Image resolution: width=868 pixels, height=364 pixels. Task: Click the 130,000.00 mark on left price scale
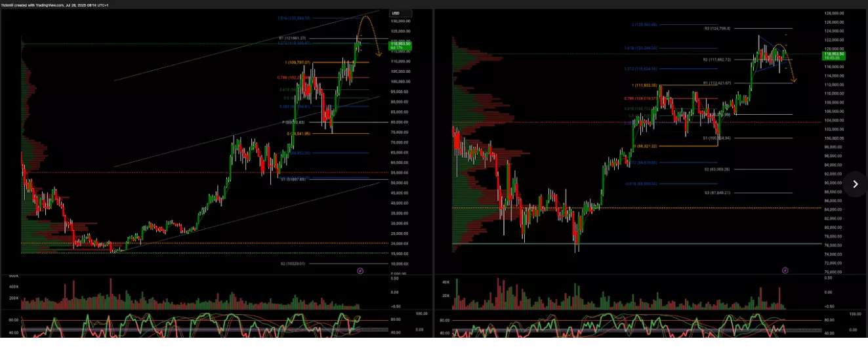coord(400,21)
